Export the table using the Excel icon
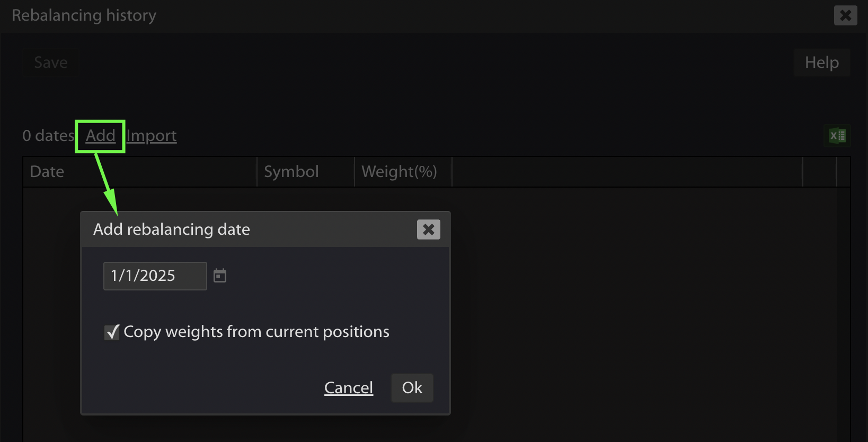The image size is (868, 442). click(x=837, y=136)
